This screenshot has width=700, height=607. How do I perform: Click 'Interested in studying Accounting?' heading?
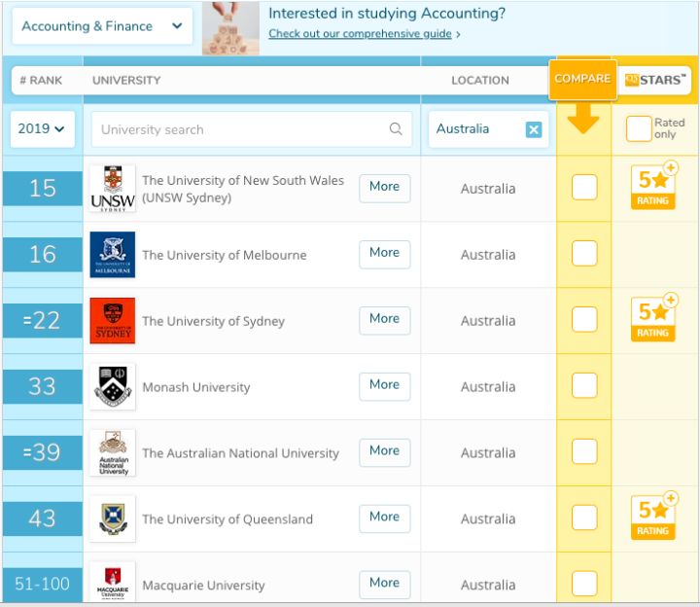click(x=387, y=14)
